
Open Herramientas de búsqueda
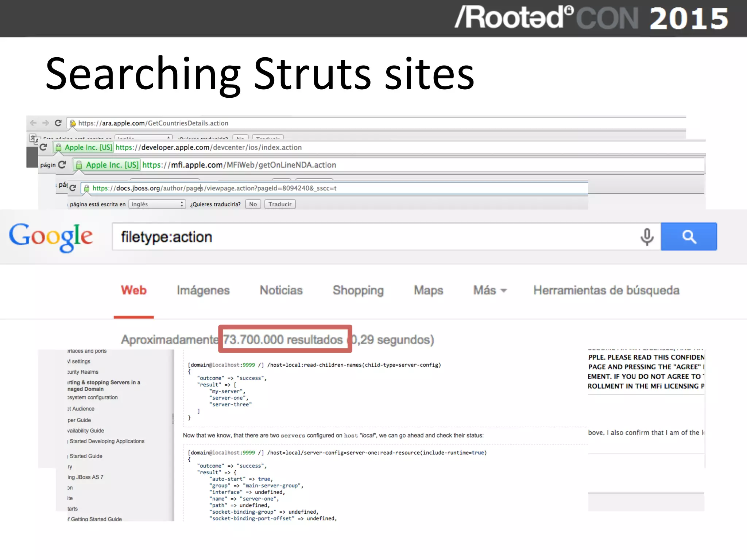tap(606, 290)
